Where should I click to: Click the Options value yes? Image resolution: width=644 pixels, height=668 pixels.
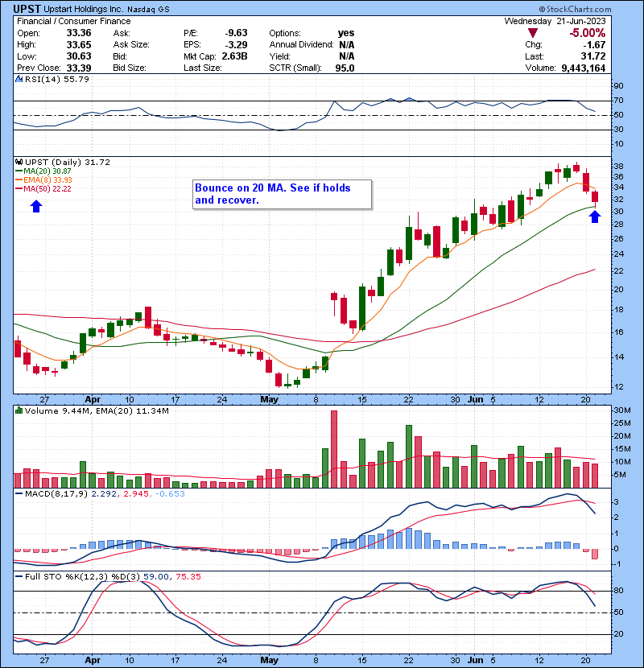pos(346,33)
